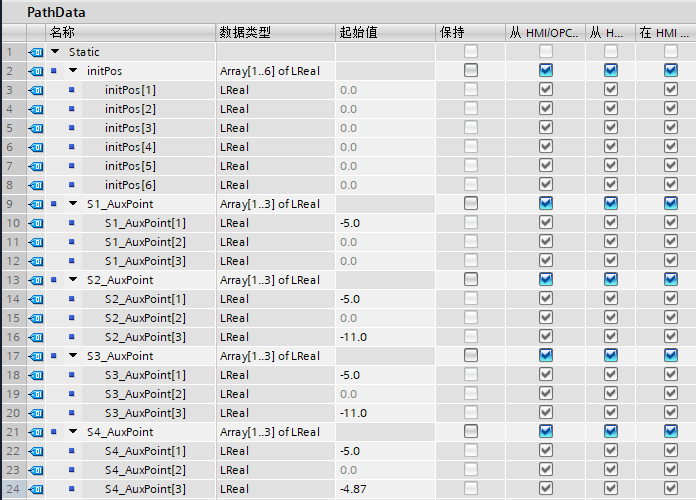This screenshot has height=500, width=696.
Task: Click the 名称 column header
Action: pos(130,33)
